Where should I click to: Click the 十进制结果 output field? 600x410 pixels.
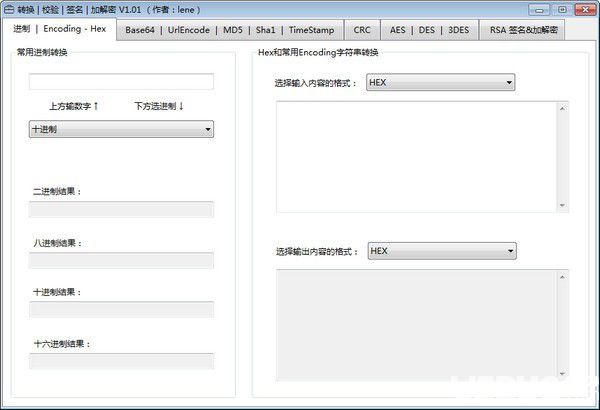pyautogui.click(x=121, y=309)
